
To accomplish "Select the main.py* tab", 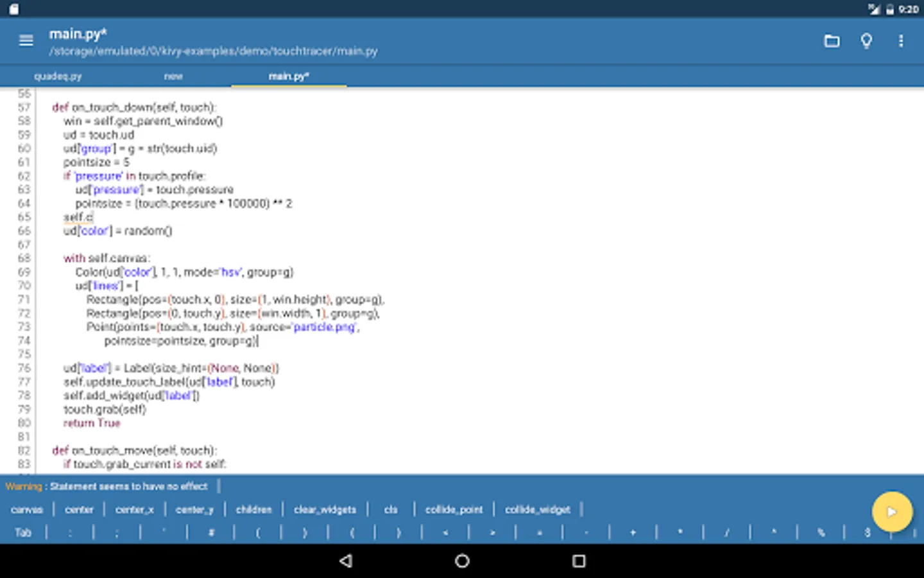I will (x=289, y=76).
